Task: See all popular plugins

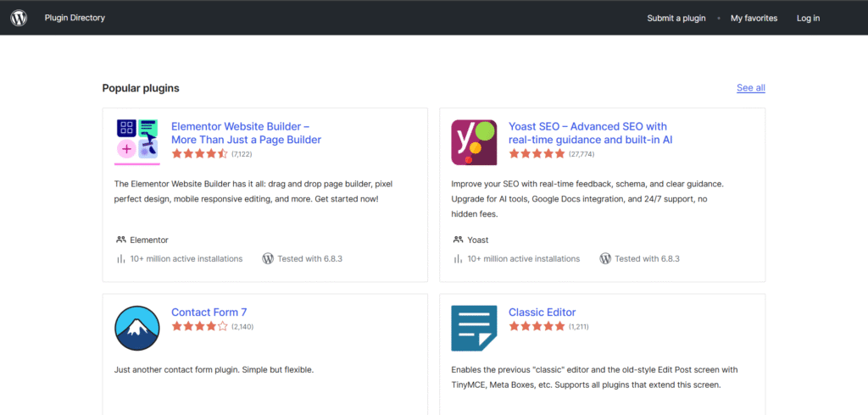Action: coord(750,88)
